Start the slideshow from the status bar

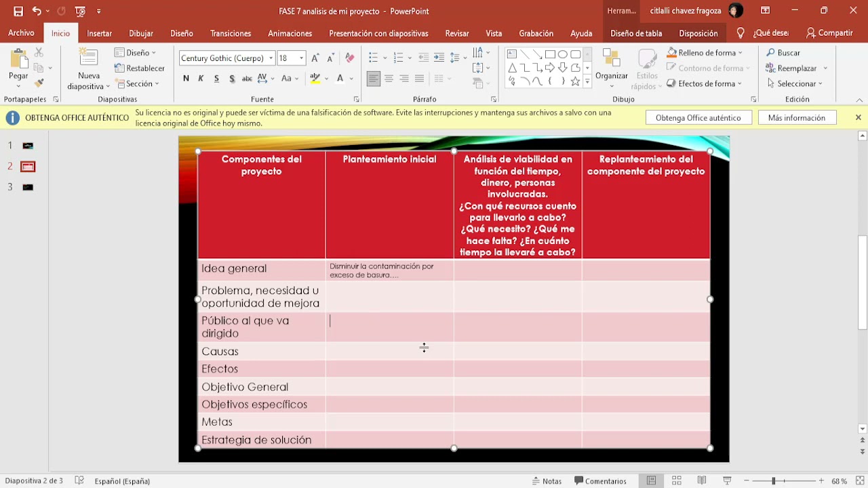point(727,481)
